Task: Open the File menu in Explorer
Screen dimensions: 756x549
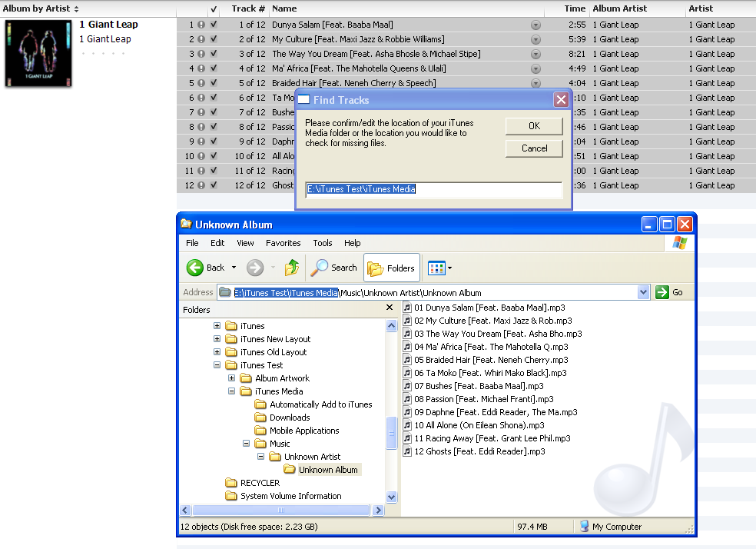Action: pyautogui.click(x=192, y=243)
